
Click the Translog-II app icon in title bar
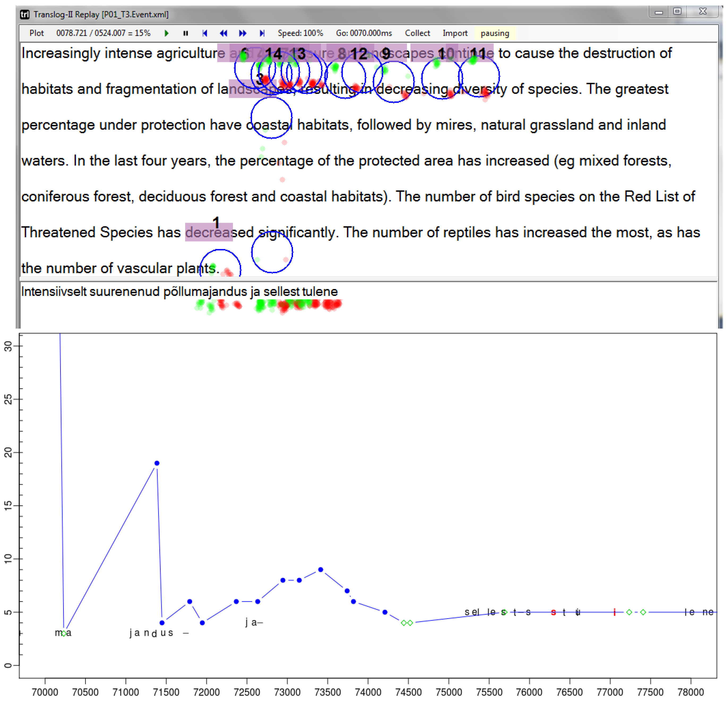[x=24, y=15]
